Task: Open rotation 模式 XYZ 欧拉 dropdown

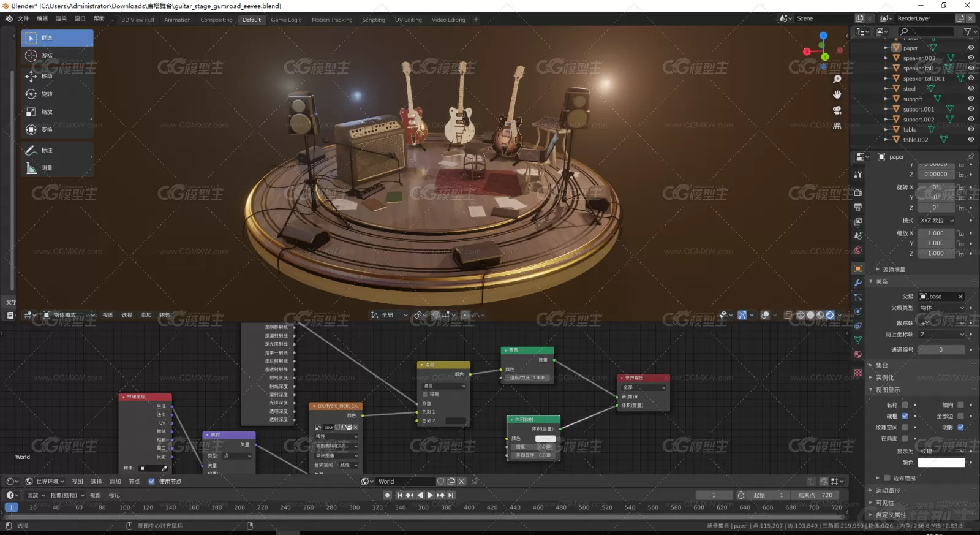Action: [x=937, y=221]
